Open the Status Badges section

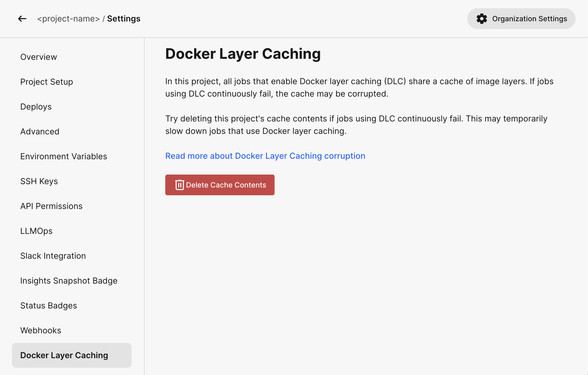[49, 306]
